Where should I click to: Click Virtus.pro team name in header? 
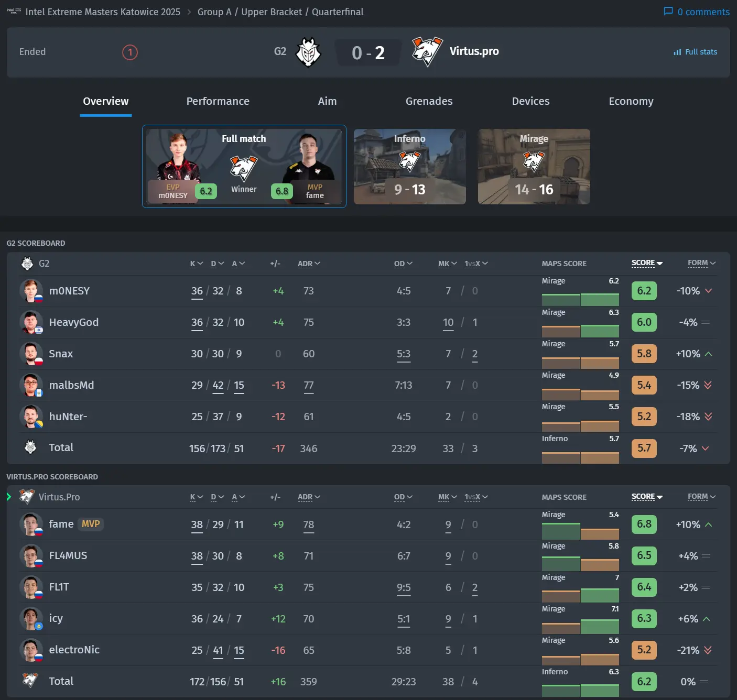click(474, 51)
